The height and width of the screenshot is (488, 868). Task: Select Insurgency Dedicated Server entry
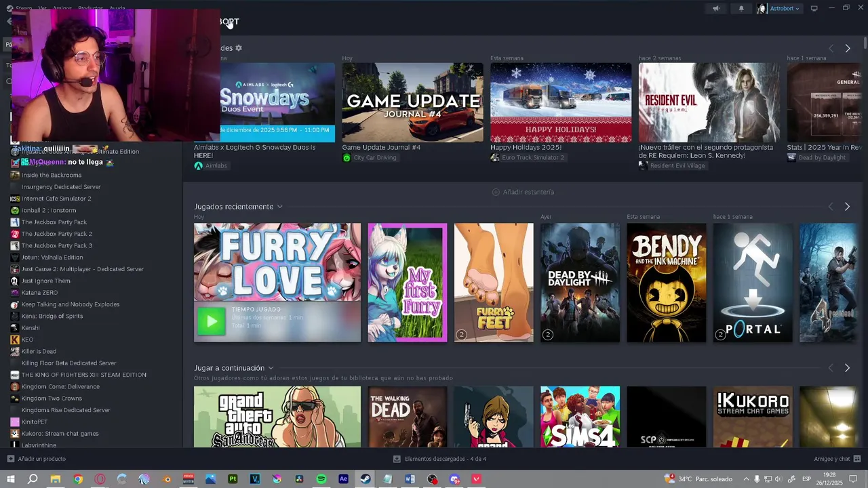[x=60, y=187]
